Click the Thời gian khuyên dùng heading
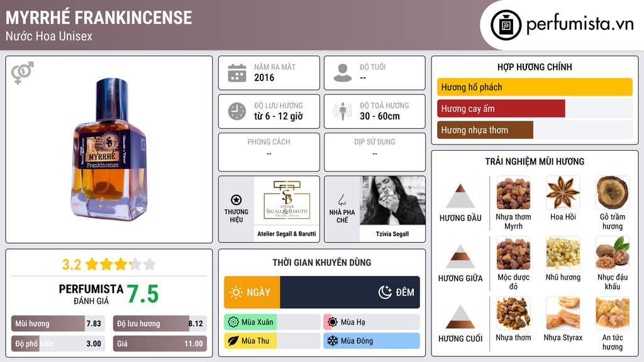 coord(322,263)
